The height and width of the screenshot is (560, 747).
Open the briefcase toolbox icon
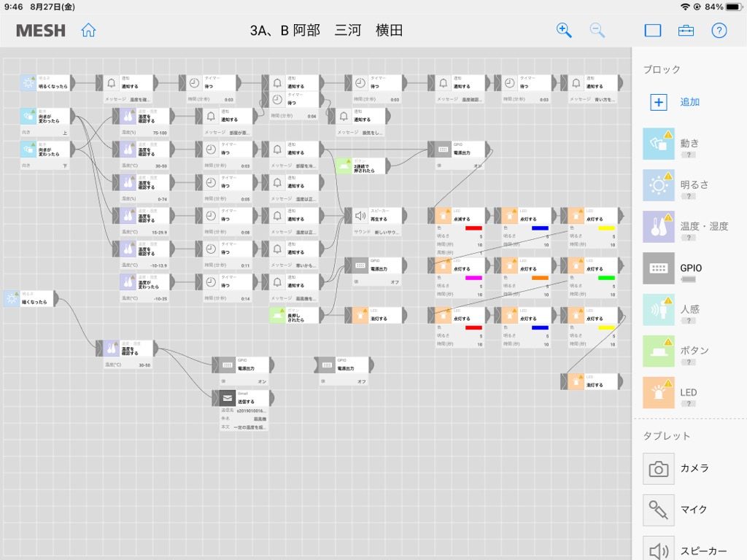tap(686, 31)
